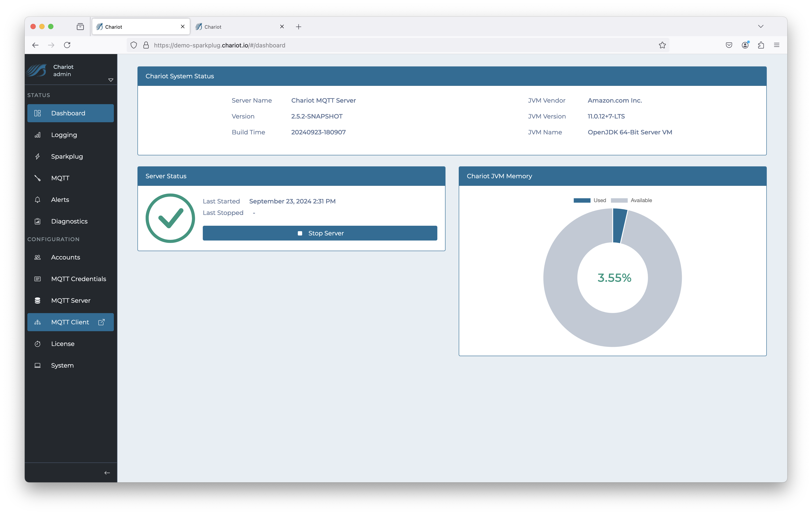Launch the MQTT Client
Image resolution: width=812 pixels, height=515 pixels.
point(70,322)
